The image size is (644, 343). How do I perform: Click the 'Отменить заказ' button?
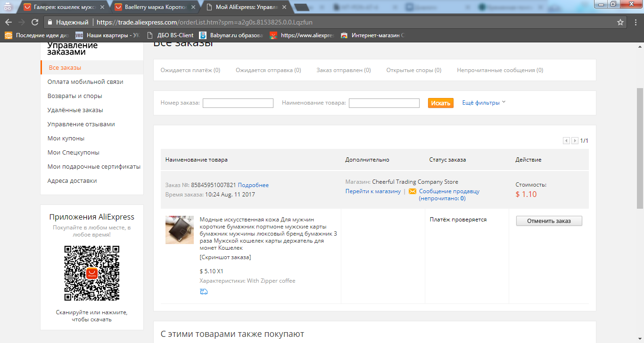pyautogui.click(x=549, y=220)
